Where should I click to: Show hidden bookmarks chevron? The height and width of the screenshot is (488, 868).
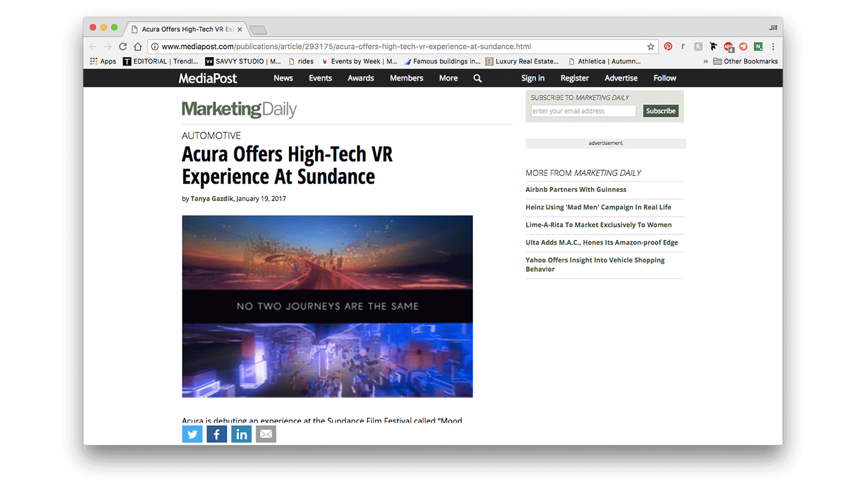[705, 62]
